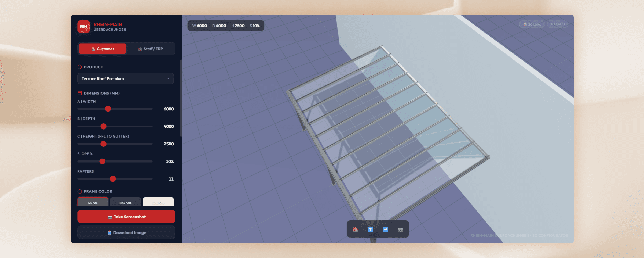Click the RHEIN-MAIN company name
Image resolution: width=644 pixels, height=258 pixels.
[x=108, y=24]
